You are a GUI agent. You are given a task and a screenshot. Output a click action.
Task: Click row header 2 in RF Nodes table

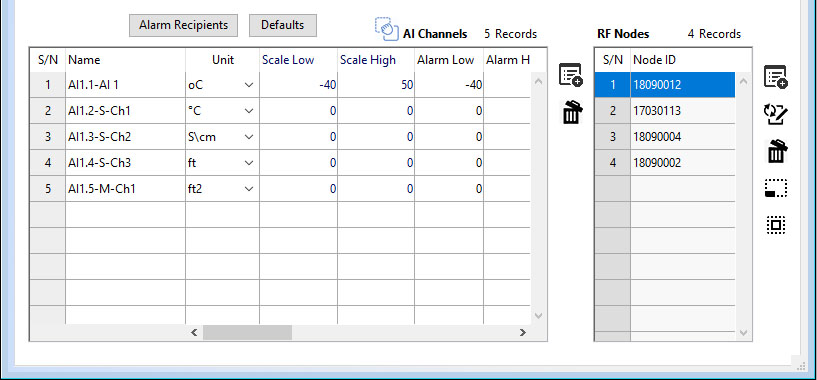613,111
